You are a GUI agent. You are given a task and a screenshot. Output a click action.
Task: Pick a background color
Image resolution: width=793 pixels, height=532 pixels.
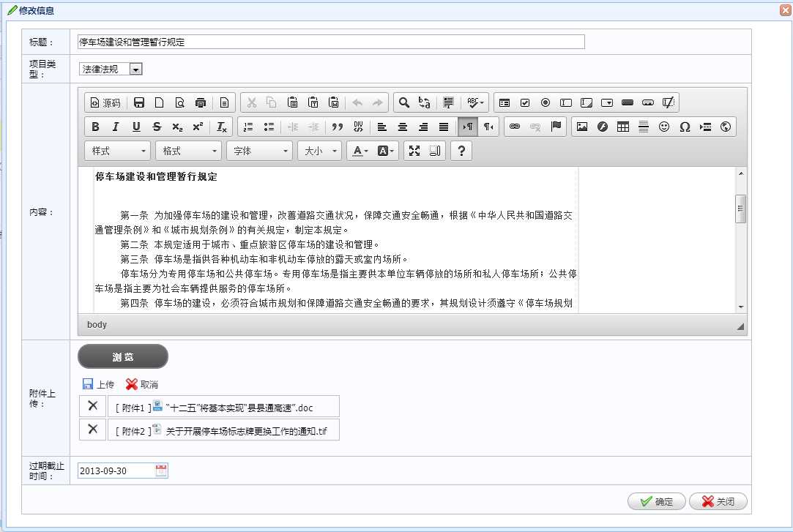tap(385, 151)
